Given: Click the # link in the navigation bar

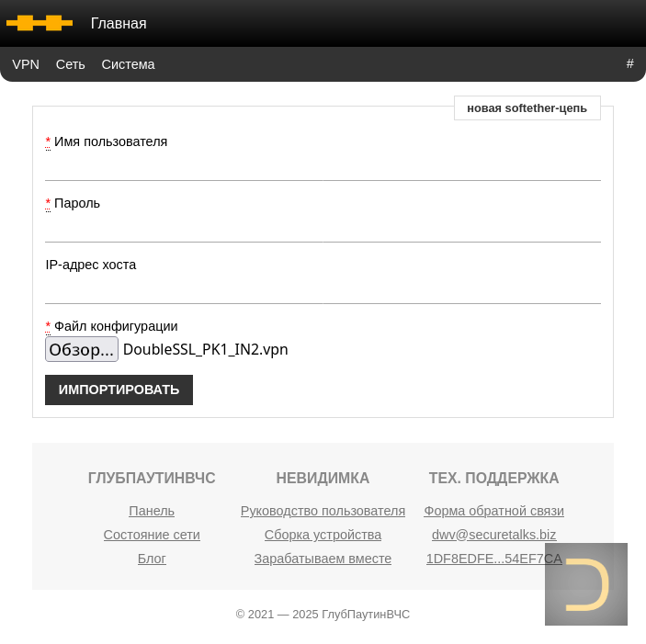Looking at the screenshot, I should (630, 63).
